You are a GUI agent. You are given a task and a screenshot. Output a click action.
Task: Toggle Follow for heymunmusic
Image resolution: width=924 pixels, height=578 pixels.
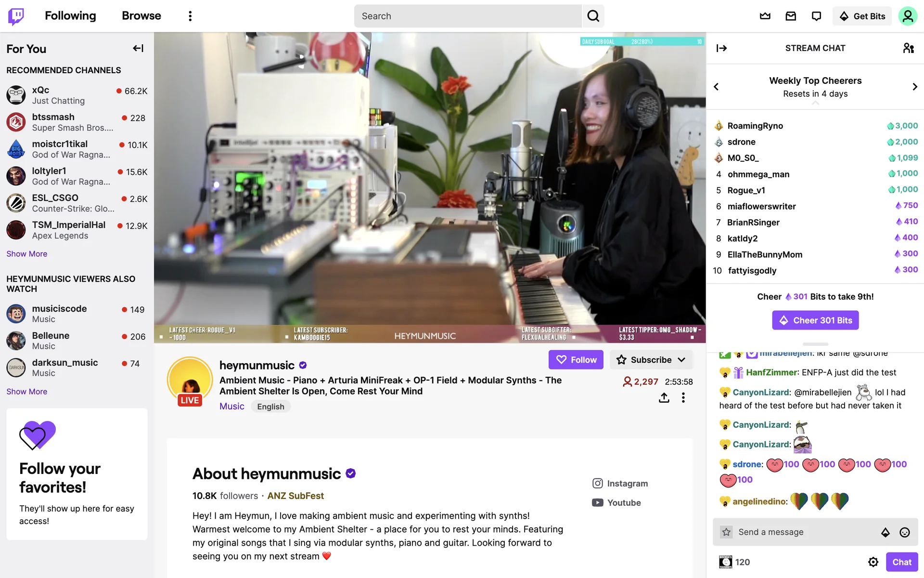pos(576,360)
